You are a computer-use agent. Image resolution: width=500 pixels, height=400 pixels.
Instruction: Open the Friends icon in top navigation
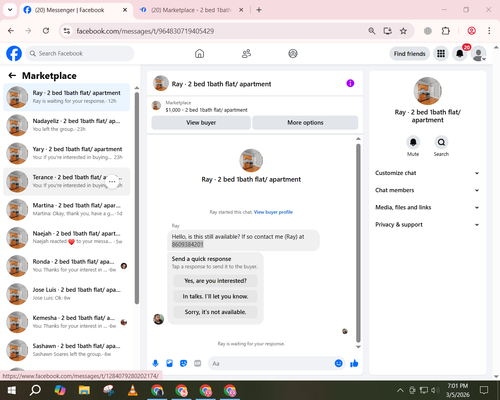[x=246, y=53]
